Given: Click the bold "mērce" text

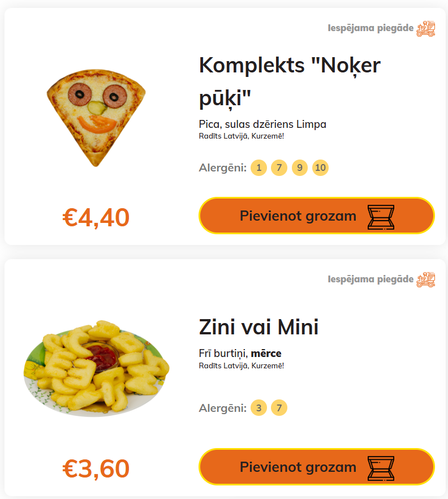Looking at the screenshot, I should (266, 354).
